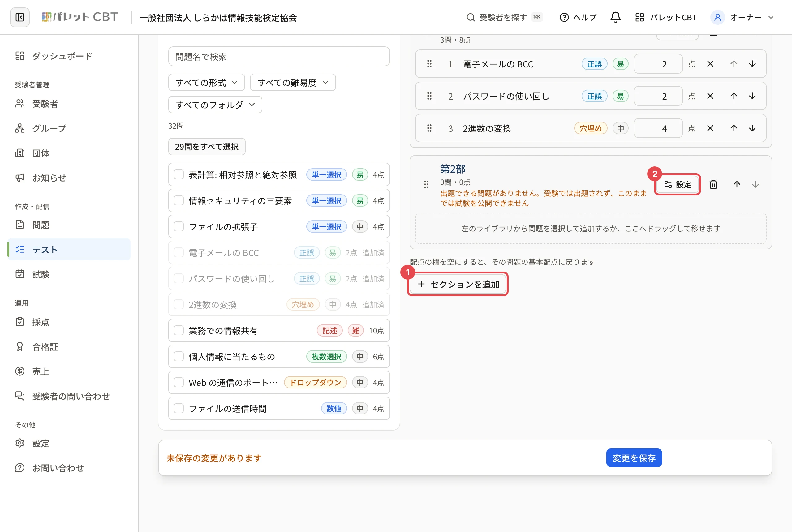This screenshot has height=532, width=792.
Task: Remove パスワードの使い回し with its X icon
Action: tap(710, 96)
